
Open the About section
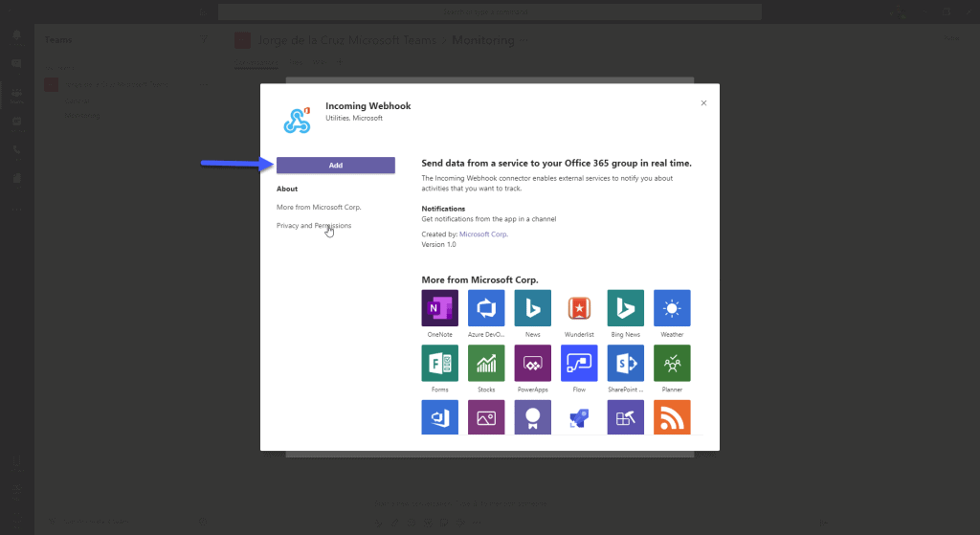287,189
